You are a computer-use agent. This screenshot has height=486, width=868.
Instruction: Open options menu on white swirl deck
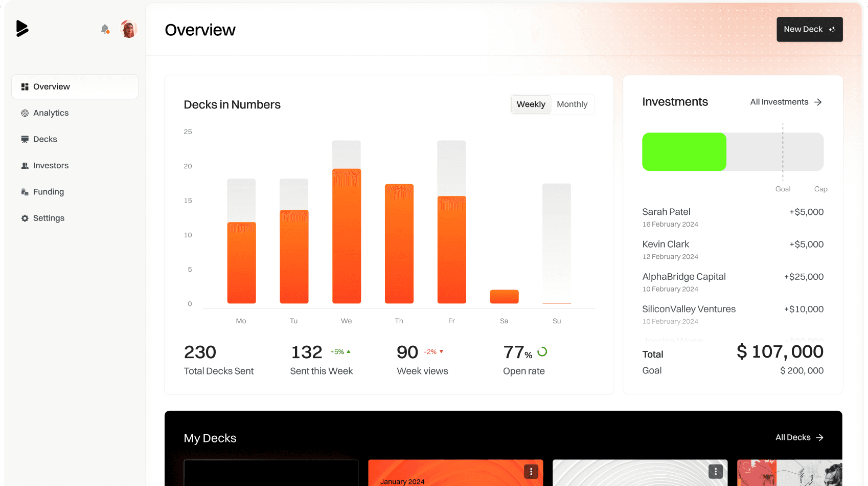pyautogui.click(x=716, y=472)
